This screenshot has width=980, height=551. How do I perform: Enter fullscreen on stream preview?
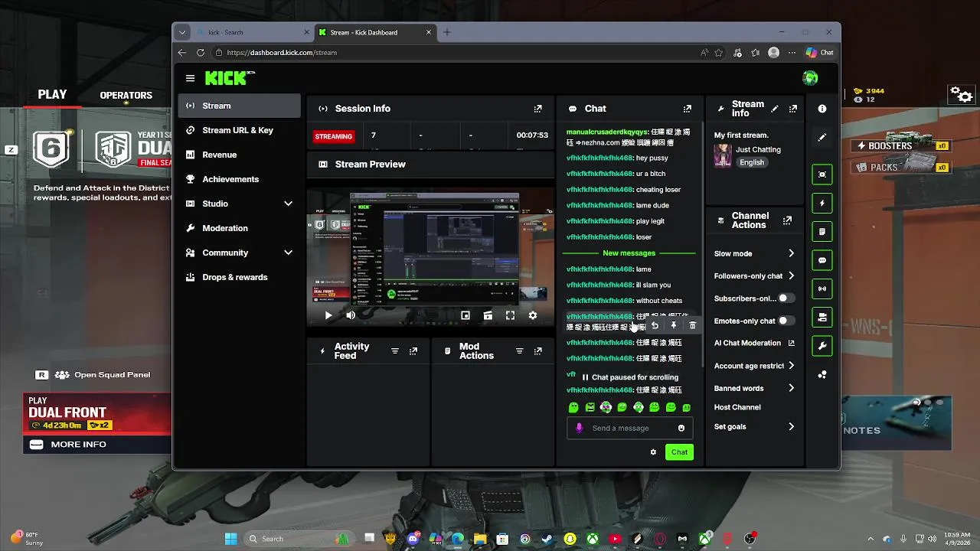click(511, 315)
